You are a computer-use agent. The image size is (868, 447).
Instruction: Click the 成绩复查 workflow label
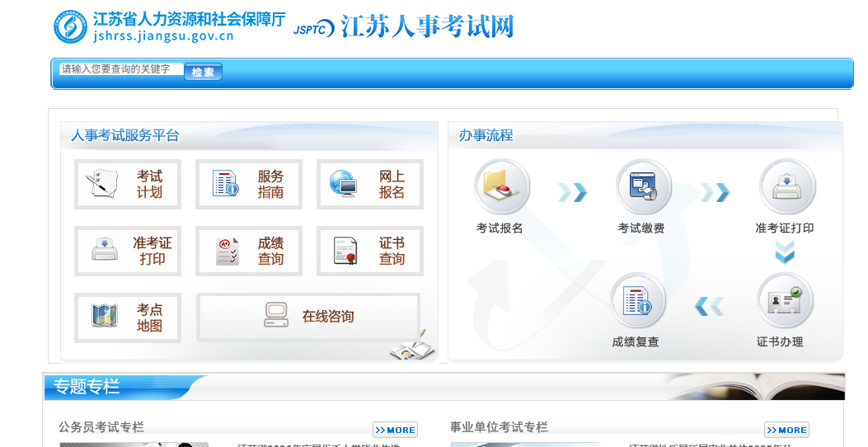pyautogui.click(x=636, y=341)
